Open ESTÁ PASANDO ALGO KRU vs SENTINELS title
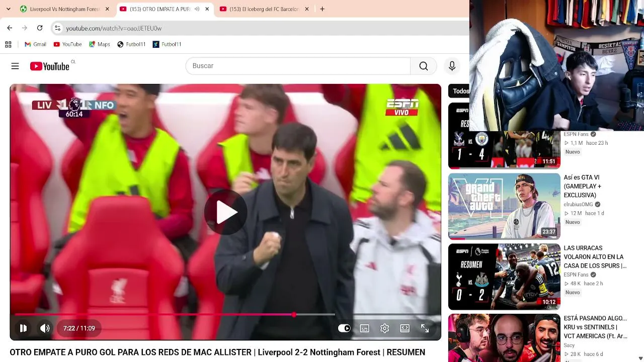The width and height of the screenshot is (644, 362). (595, 327)
